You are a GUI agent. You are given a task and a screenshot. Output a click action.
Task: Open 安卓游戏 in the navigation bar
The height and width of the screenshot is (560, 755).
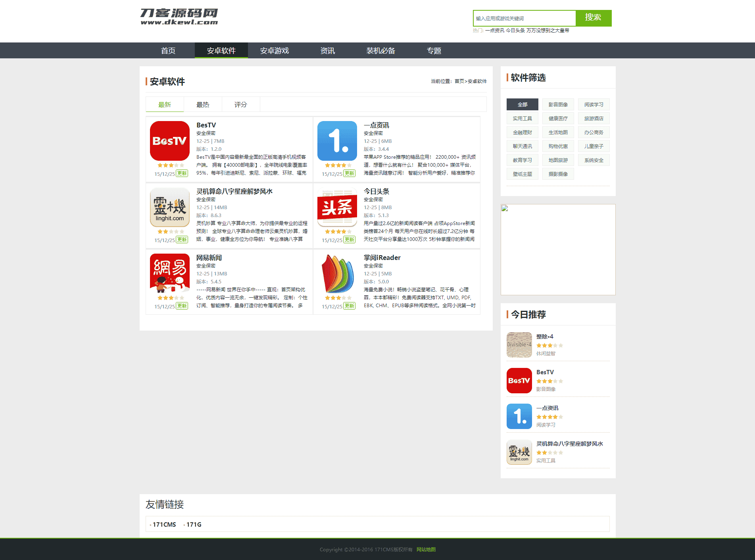click(275, 50)
